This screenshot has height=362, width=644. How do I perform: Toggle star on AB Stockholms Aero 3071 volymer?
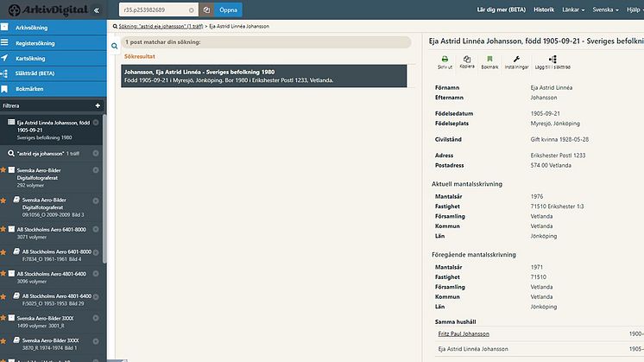pos(3,229)
